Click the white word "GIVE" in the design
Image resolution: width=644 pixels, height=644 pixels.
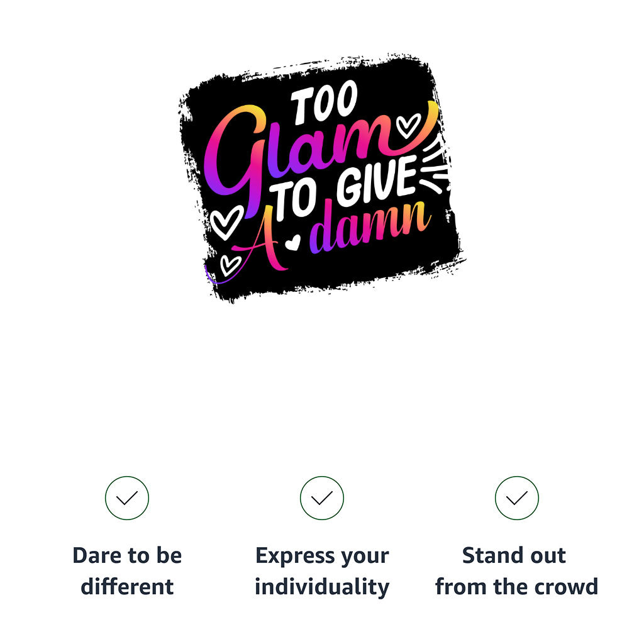pyautogui.click(x=376, y=181)
